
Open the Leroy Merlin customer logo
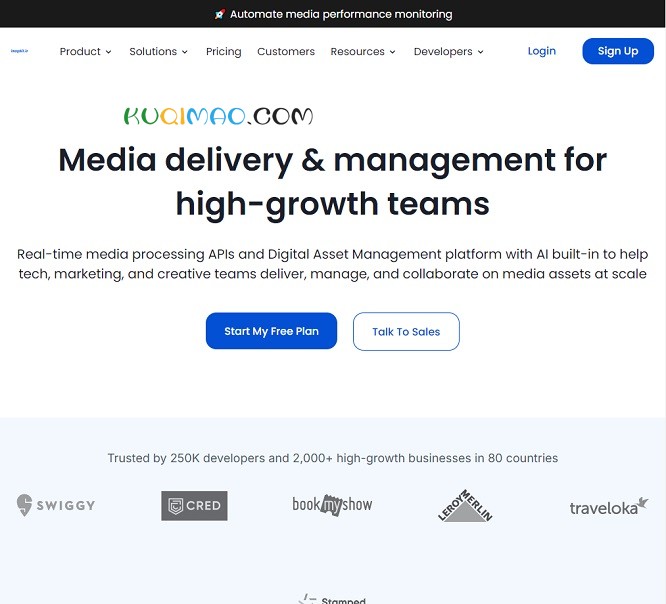(465, 505)
